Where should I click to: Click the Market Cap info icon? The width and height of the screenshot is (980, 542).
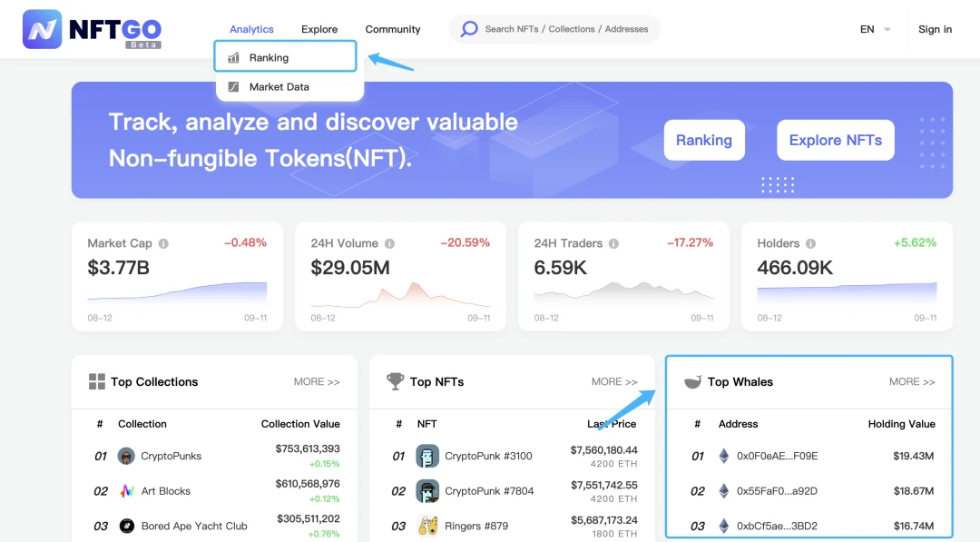[163, 243]
